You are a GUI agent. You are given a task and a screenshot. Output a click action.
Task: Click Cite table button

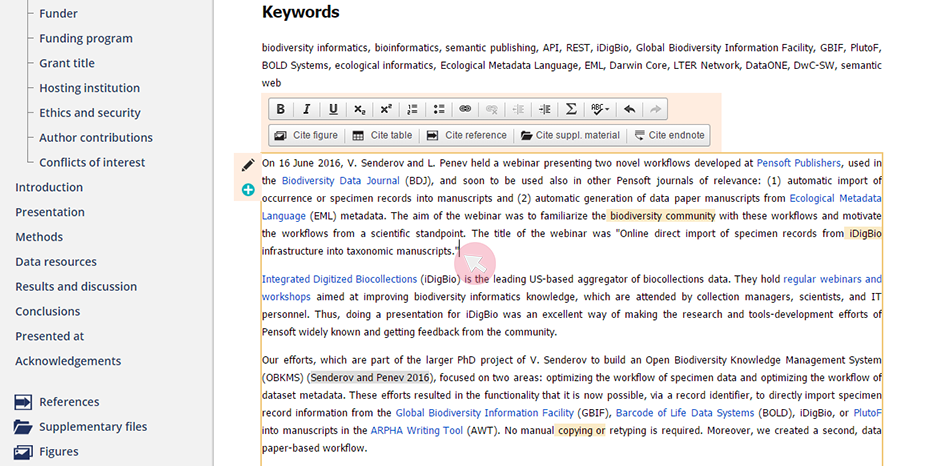click(x=382, y=135)
